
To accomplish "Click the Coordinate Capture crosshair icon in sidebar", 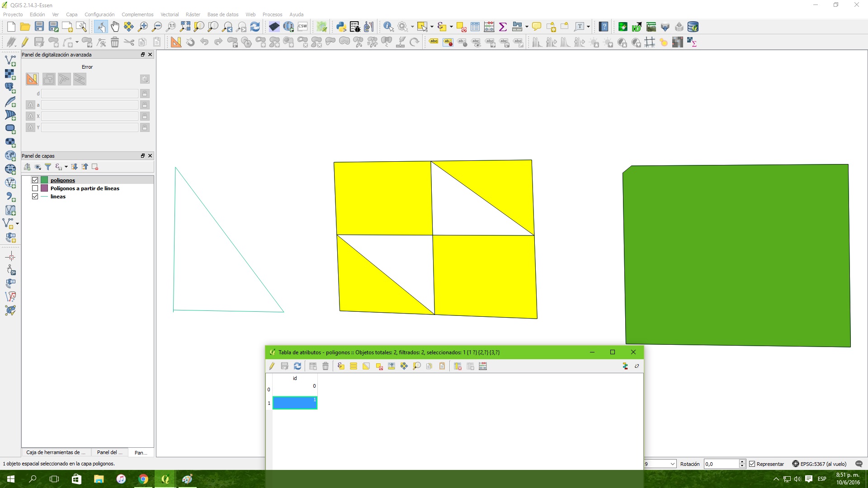I will pyautogui.click(x=10, y=257).
